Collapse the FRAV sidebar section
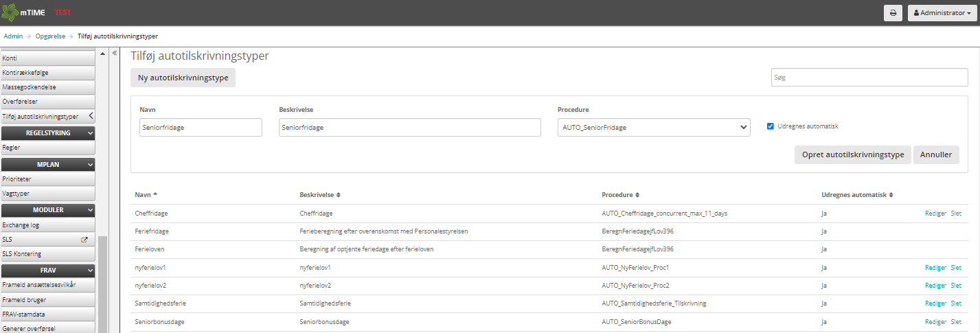The width and height of the screenshot is (980, 333). coord(90,271)
